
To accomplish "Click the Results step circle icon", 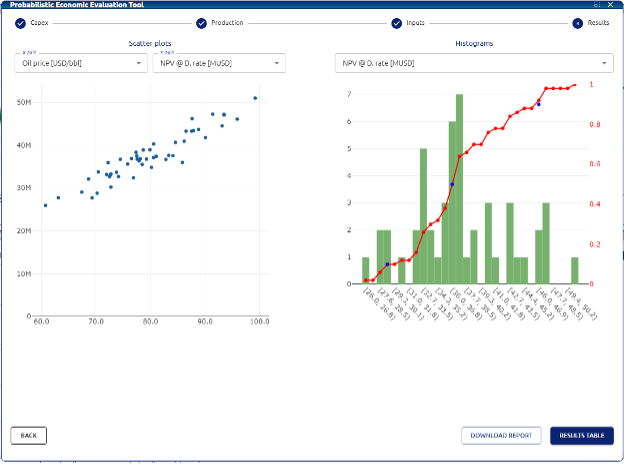I will click(x=577, y=22).
